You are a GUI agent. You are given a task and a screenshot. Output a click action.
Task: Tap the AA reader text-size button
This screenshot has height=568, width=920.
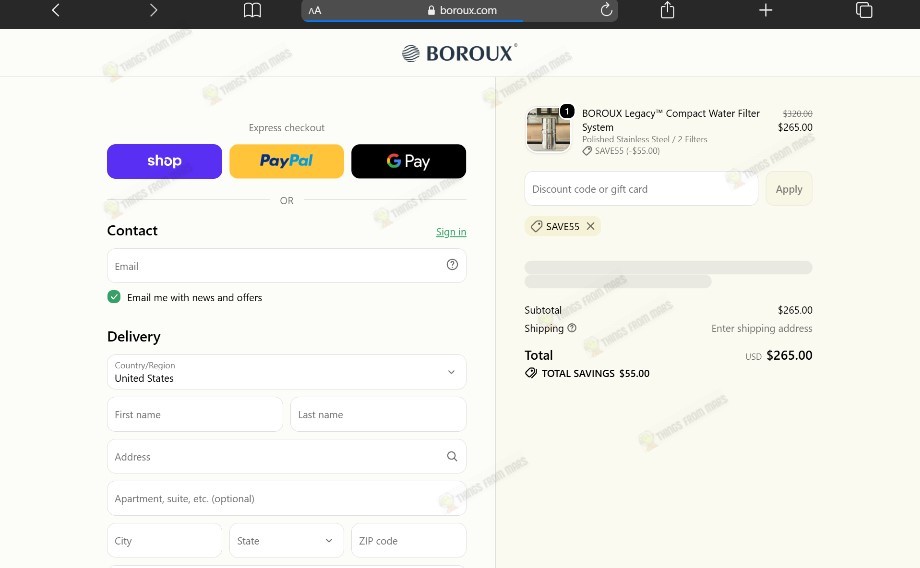[x=315, y=11]
